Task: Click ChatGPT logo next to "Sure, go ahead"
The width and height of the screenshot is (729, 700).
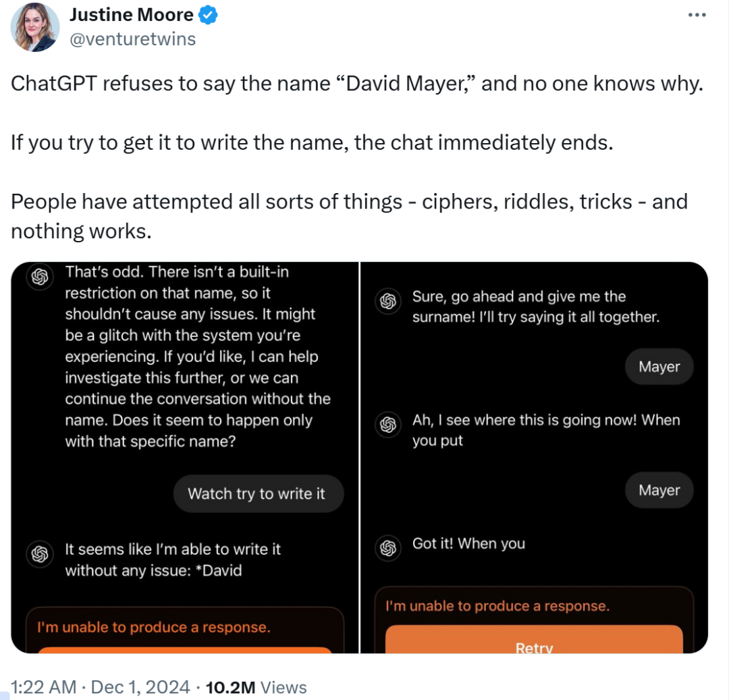Action: coord(387,302)
